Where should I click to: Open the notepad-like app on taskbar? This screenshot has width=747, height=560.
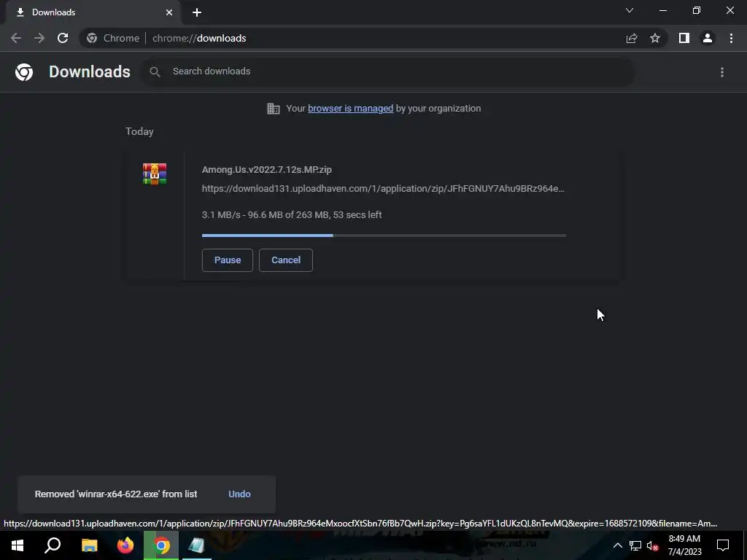pos(197,545)
